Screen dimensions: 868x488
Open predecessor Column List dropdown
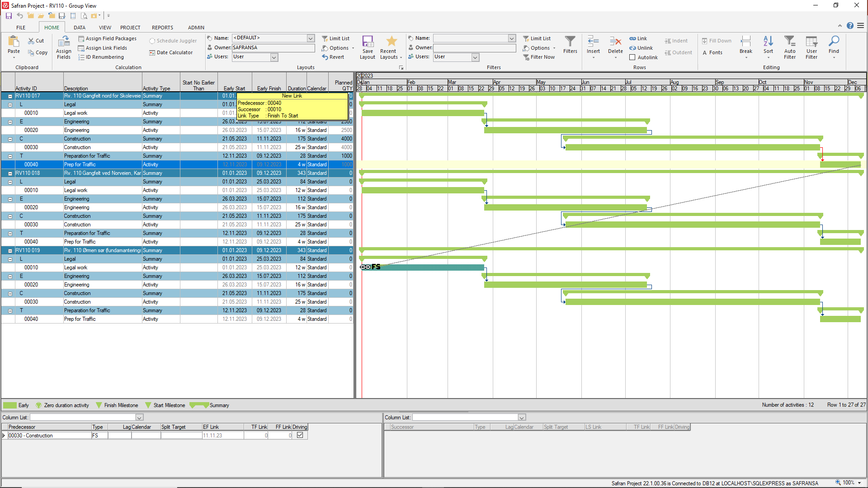(140, 418)
